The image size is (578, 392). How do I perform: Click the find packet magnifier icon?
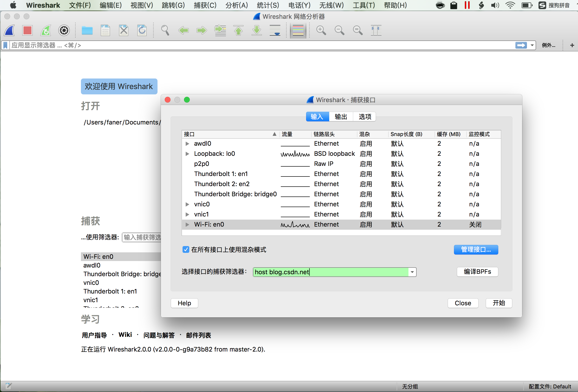[x=165, y=30]
